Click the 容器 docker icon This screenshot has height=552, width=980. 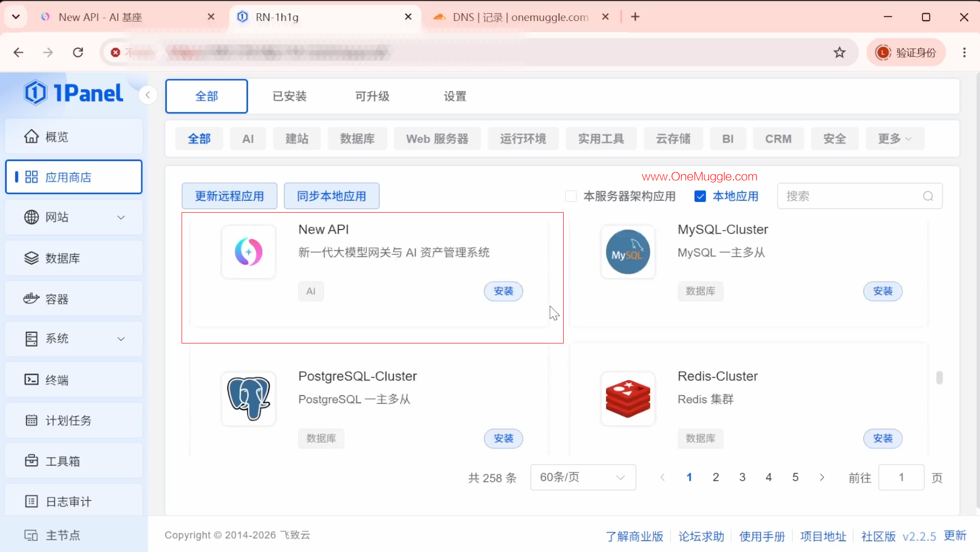[31, 298]
